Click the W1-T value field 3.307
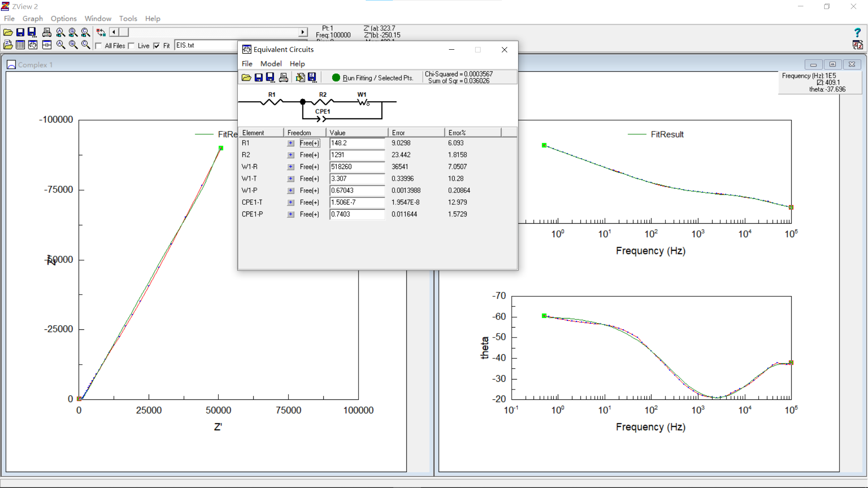The image size is (868, 488). [x=357, y=179]
